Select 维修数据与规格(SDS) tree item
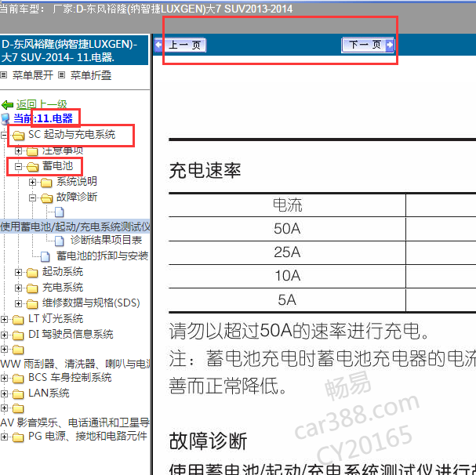Viewport: 476px width, 475px height. click(x=91, y=303)
